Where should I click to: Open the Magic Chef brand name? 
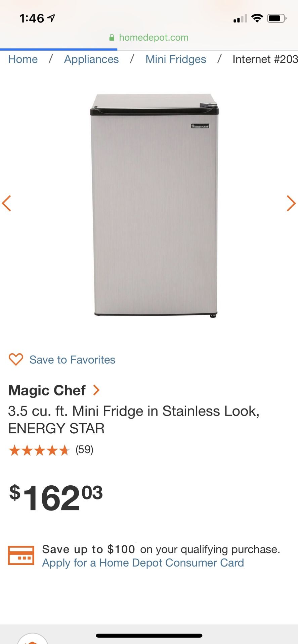pos(47,390)
